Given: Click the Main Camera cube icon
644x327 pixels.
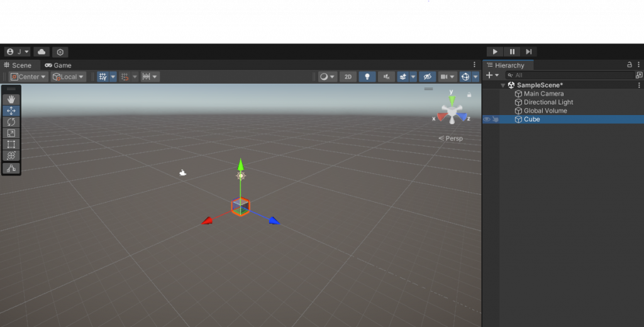Looking at the screenshot, I should [518, 94].
